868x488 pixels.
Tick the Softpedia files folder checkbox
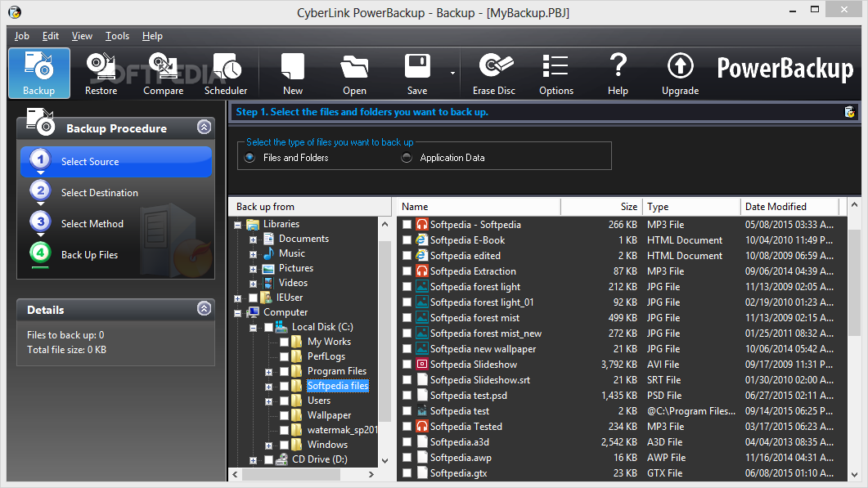click(x=284, y=386)
